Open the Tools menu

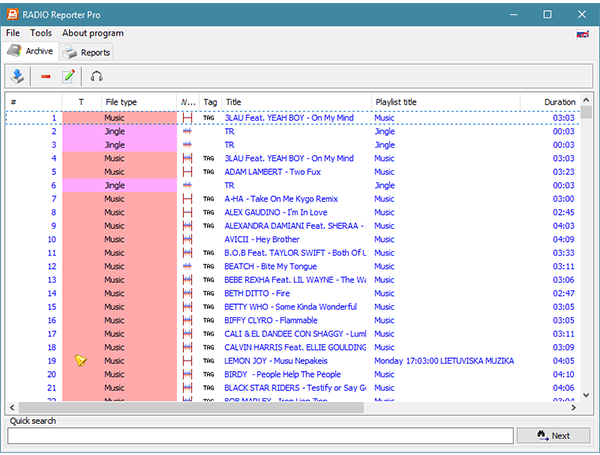[41, 33]
